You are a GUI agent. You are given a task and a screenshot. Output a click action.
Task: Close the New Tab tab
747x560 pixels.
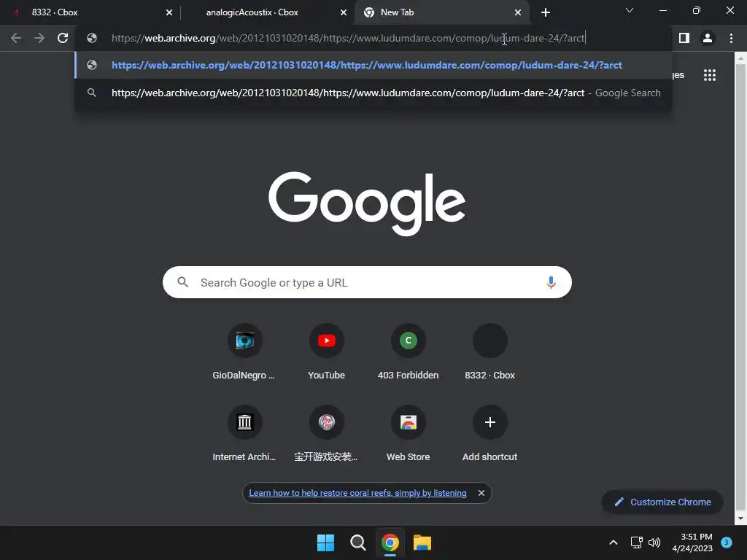click(518, 12)
